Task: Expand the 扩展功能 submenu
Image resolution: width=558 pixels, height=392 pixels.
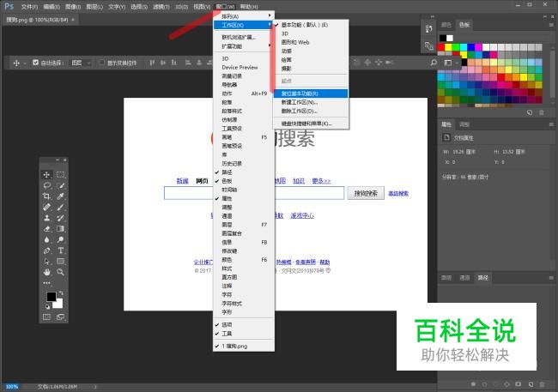Action: click(x=244, y=46)
